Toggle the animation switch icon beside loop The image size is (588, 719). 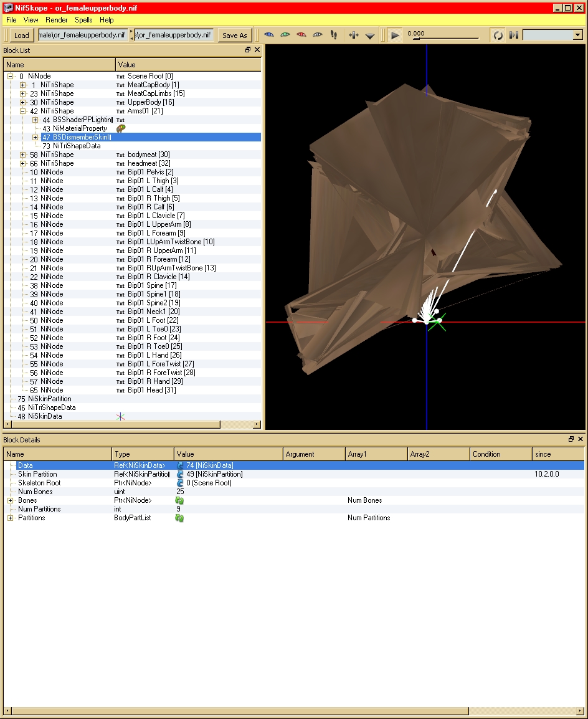click(514, 35)
